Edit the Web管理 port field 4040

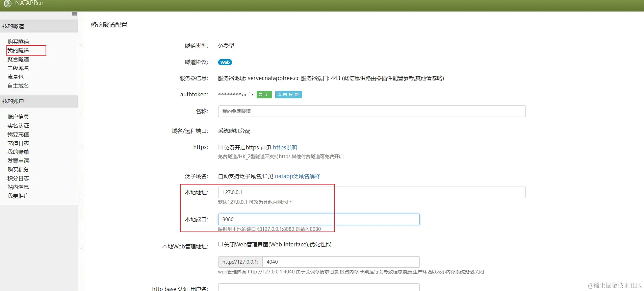341,262
